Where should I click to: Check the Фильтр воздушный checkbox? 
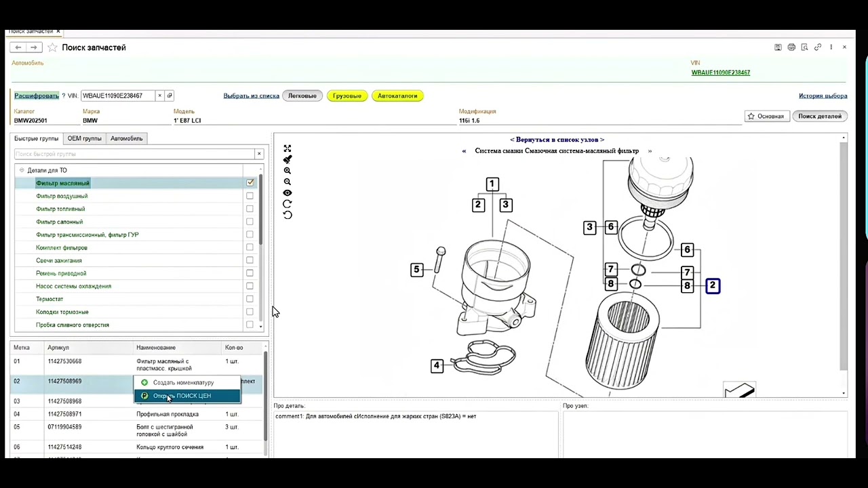(250, 196)
